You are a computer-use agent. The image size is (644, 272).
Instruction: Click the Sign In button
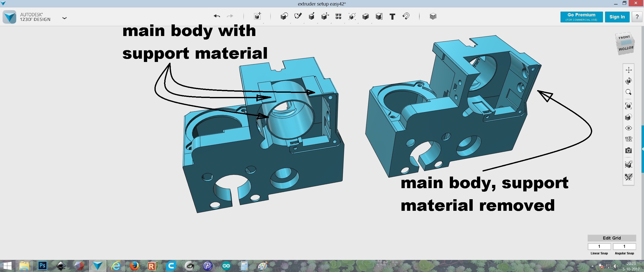pos(617,17)
